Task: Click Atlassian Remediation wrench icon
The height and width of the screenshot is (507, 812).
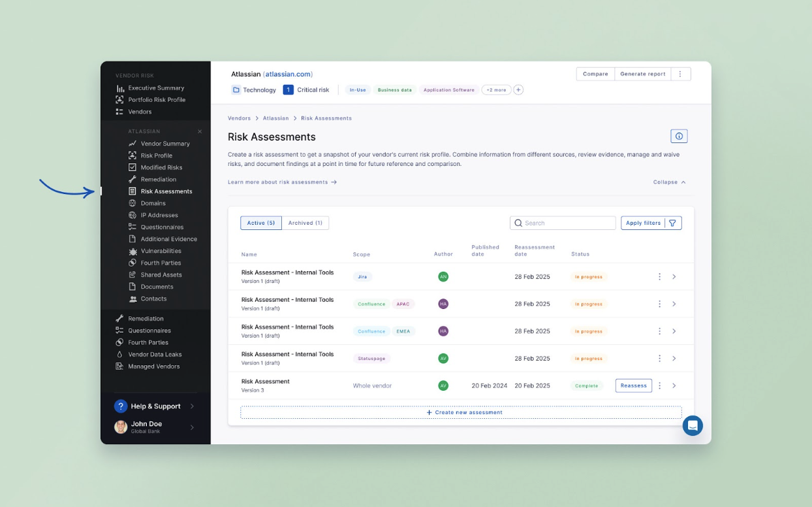Action: point(133,179)
